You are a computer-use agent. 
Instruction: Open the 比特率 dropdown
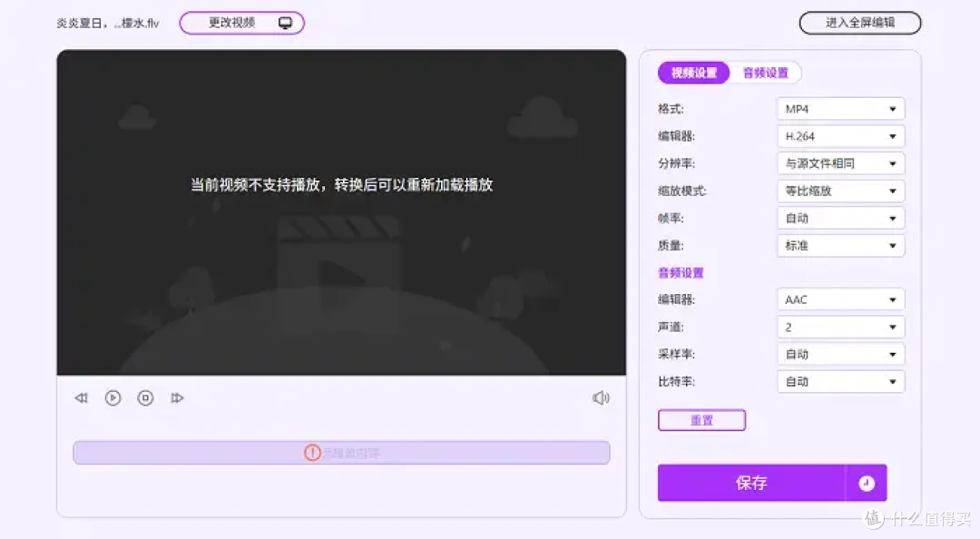840,381
